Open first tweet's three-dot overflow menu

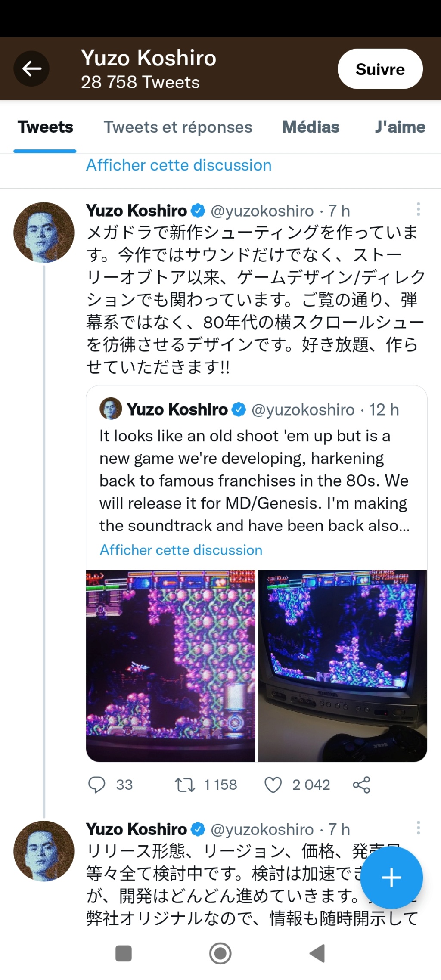418,209
